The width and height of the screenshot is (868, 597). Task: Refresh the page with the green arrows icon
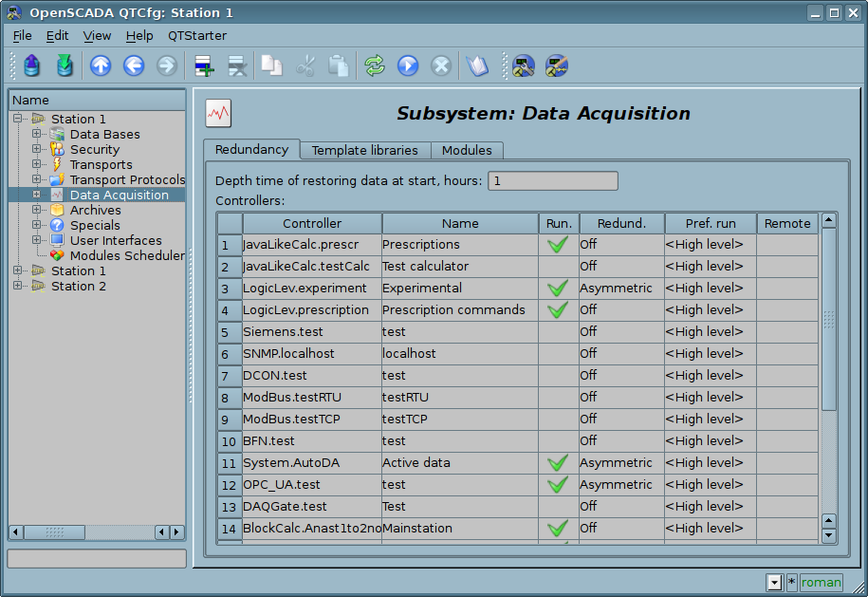[375, 65]
